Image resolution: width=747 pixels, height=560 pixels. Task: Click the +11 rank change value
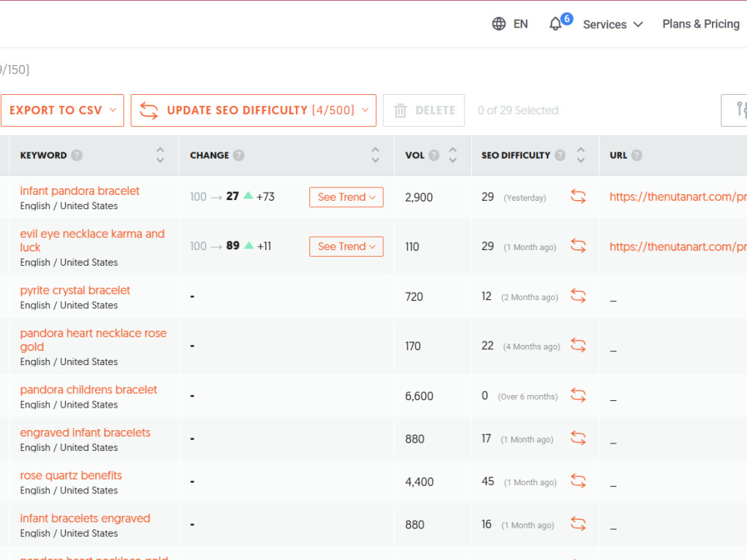click(264, 246)
